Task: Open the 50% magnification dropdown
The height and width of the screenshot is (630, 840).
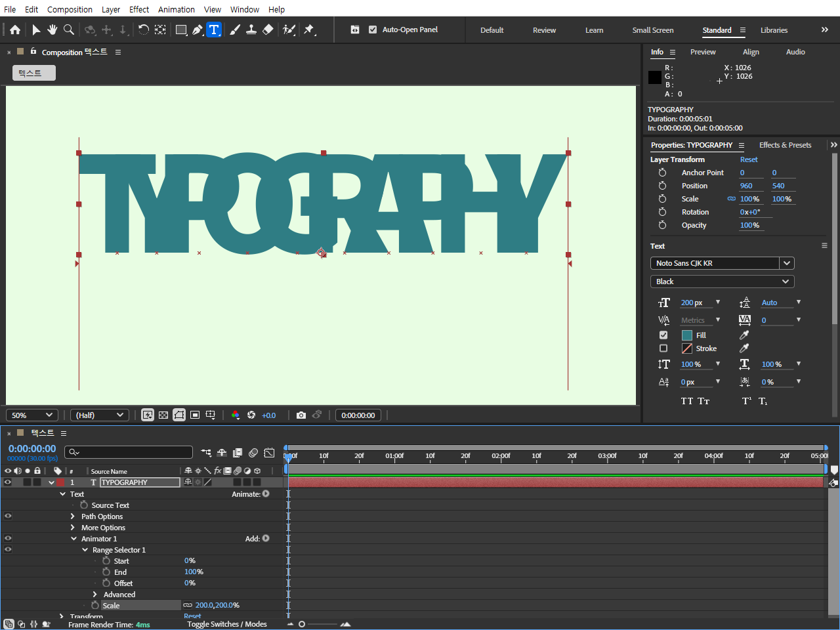Action: 32,415
